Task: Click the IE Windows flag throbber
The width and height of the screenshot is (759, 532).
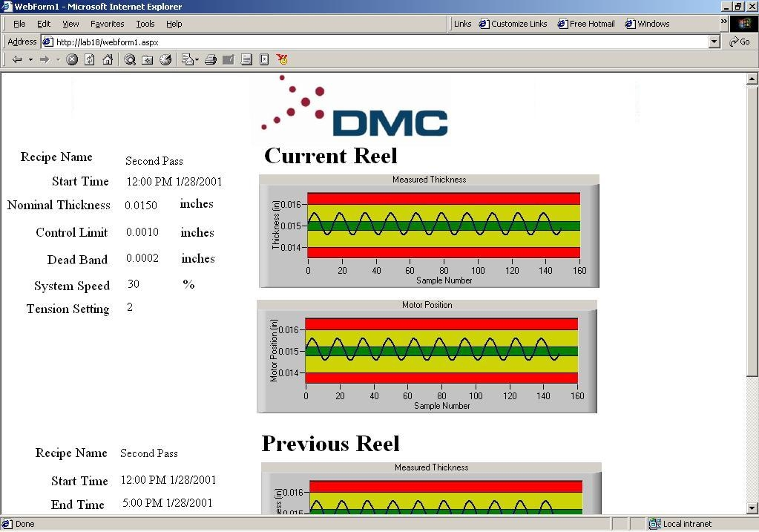Action: click(743, 24)
